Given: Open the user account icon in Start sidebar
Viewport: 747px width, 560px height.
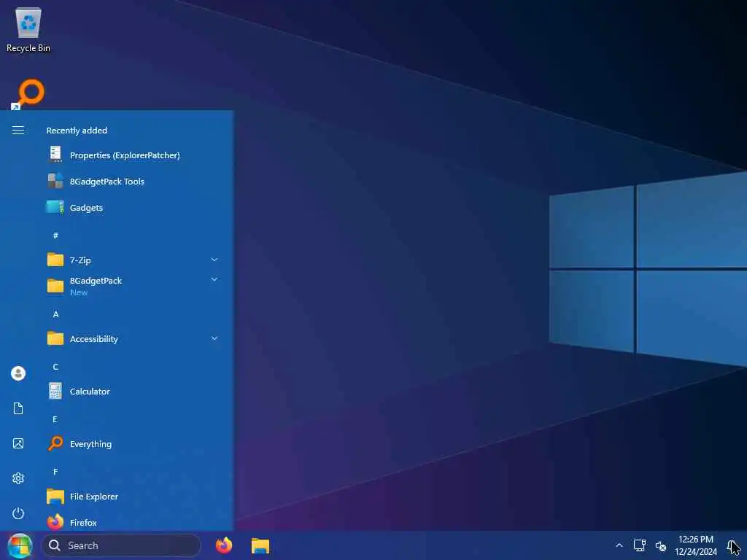Looking at the screenshot, I should 18,373.
